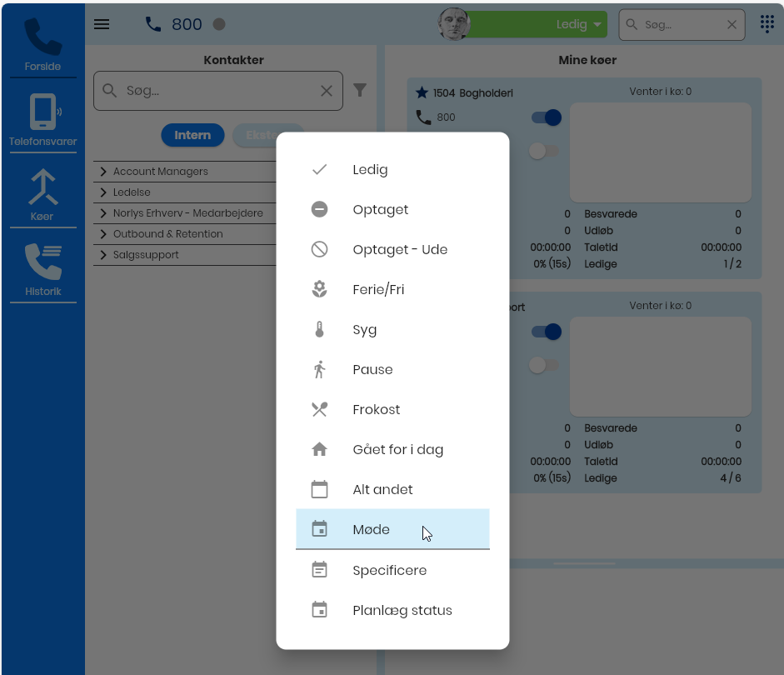784x675 pixels.
Task: Open Telefonsvarer mobile icon in sidebar
Action: tap(42, 112)
